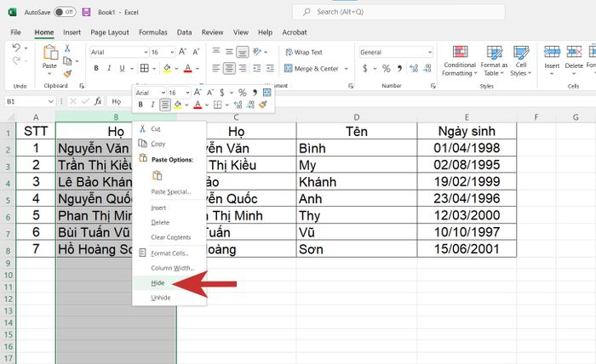This screenshot has width=596, height=364.
Task: Click the ribbon Copy icon
Action: point(67,60)
